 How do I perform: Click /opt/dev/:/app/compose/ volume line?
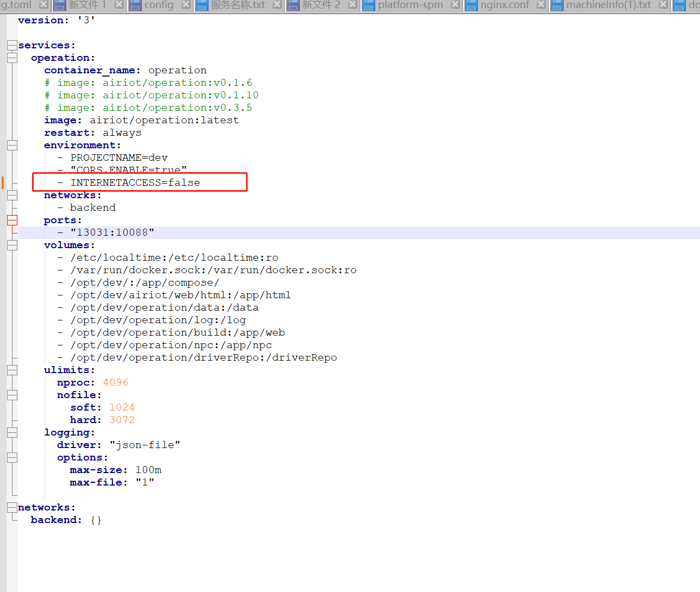point(138,282)
